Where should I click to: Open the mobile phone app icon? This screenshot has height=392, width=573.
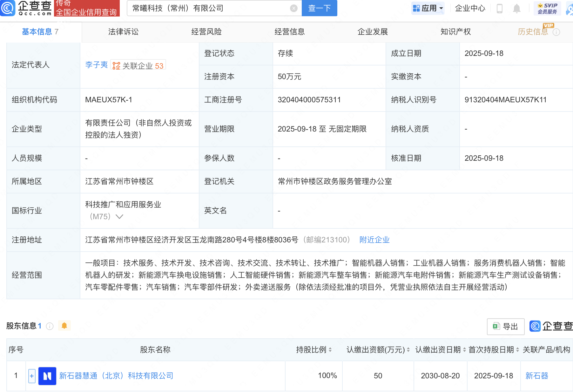[x=500, y=9]
